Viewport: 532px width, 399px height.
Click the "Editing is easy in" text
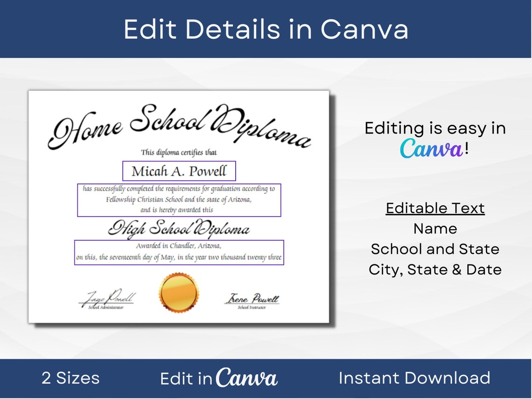pyautogui.click(x=435, y=128)
